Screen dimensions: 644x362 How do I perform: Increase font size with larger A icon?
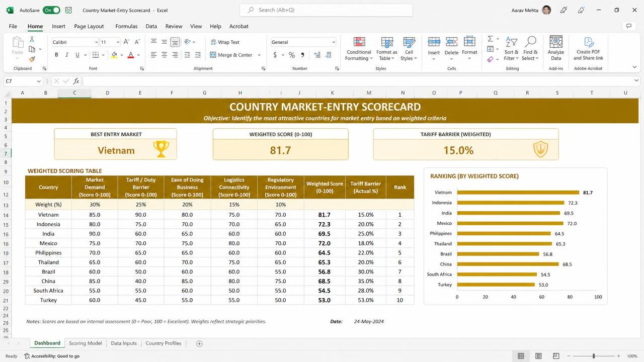(126, 42)
